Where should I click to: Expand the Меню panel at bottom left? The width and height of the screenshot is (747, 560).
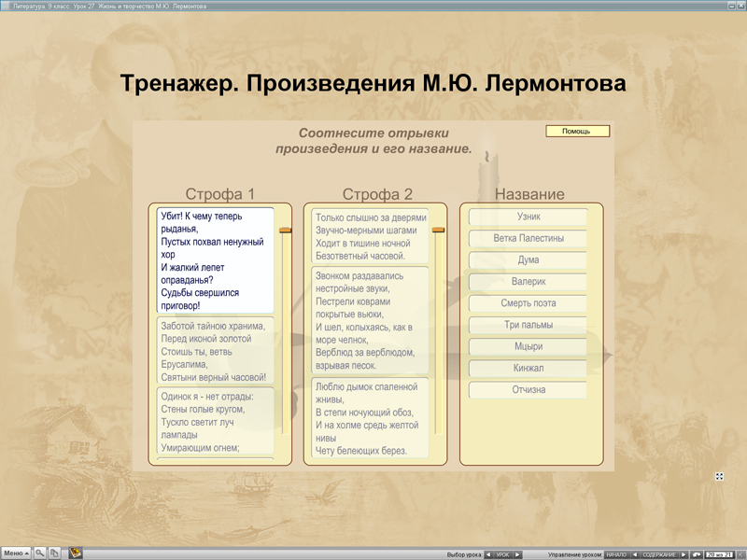[x=14, y=553]
